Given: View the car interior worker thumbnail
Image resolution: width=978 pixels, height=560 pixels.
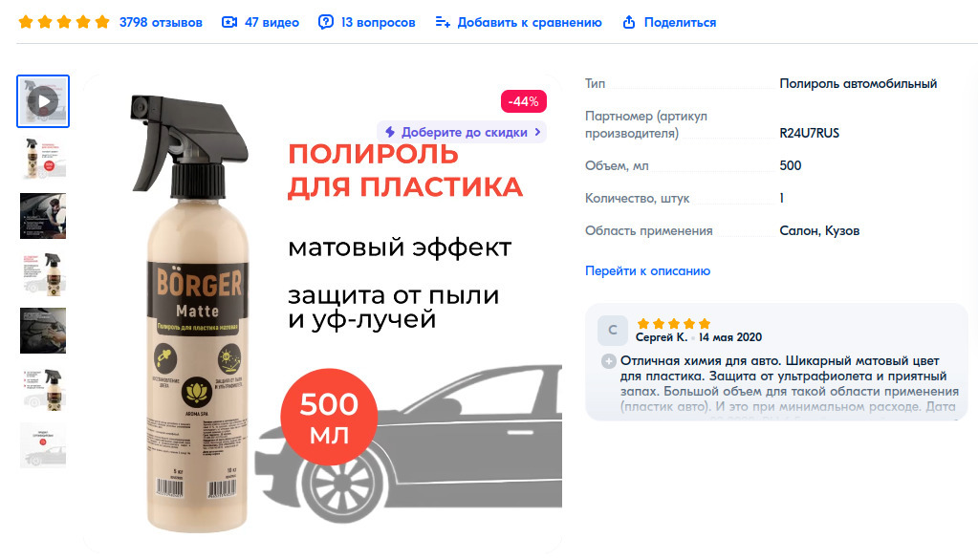Looking at the screenshot, I should pyautogui.click(x=43, y=216).
